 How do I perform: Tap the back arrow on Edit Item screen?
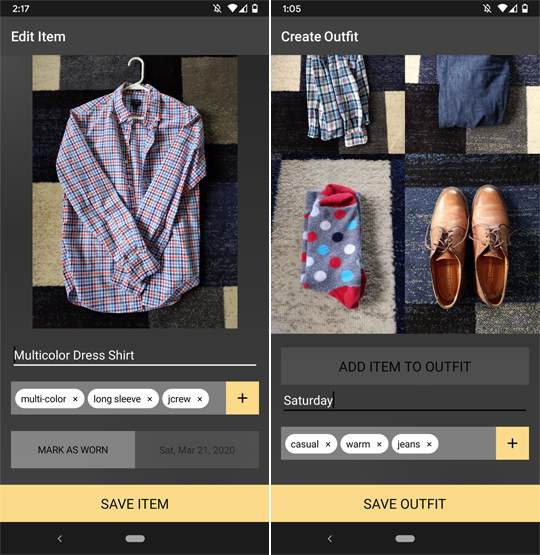click(x=60, y=539)
